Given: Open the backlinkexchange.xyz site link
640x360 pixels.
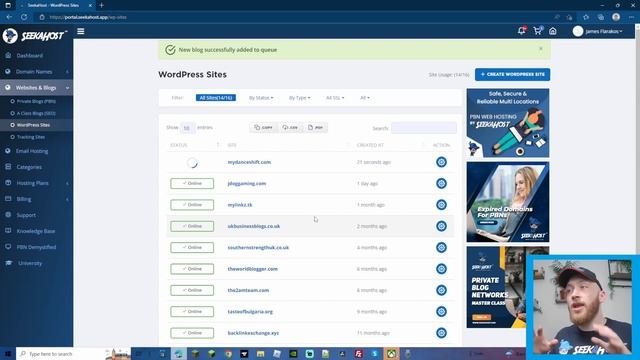Looking at the screenshot, I should (253, 333).
